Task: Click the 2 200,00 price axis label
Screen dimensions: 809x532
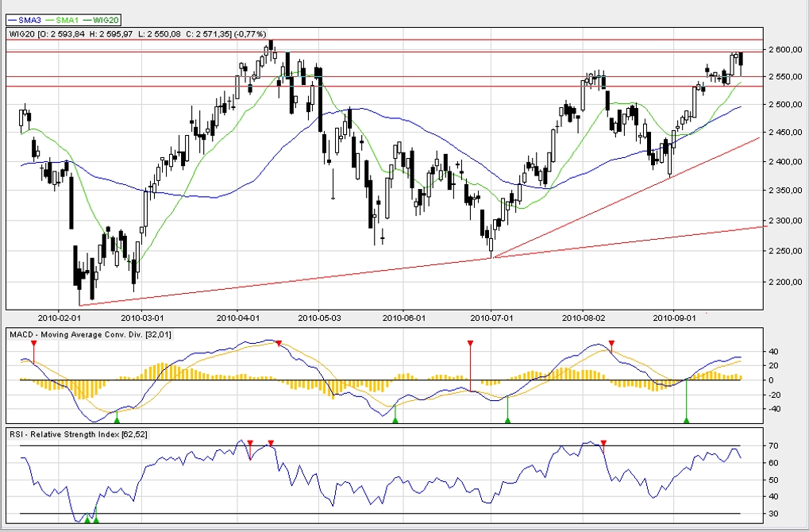Action: pos(784,282)
